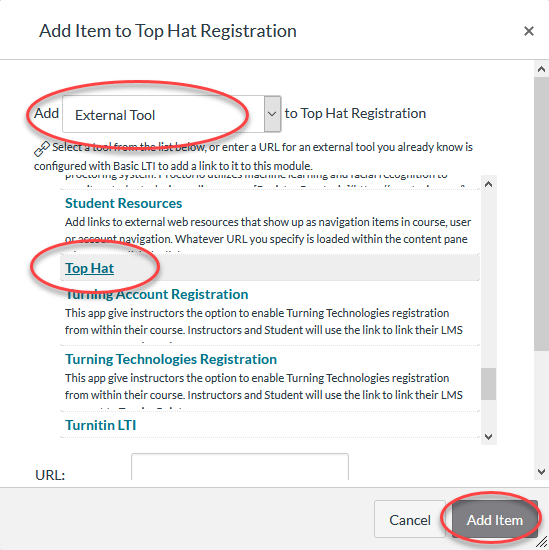Open the External Tool type dropdown
Image resolution: width=549 pixels, height=550 pixels.
172,114
